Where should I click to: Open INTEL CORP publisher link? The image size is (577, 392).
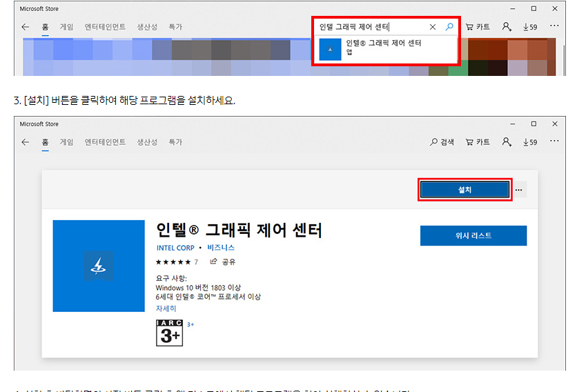[175, 248]
